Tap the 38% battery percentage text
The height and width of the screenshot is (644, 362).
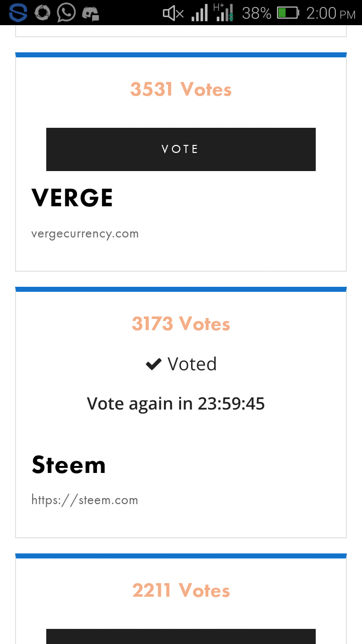256,13
